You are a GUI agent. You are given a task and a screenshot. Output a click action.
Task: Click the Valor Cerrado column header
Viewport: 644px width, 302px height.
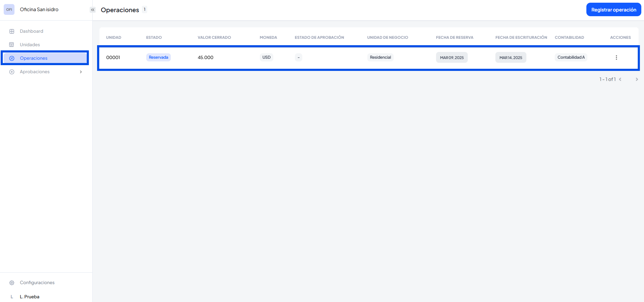tap(214, 37)
